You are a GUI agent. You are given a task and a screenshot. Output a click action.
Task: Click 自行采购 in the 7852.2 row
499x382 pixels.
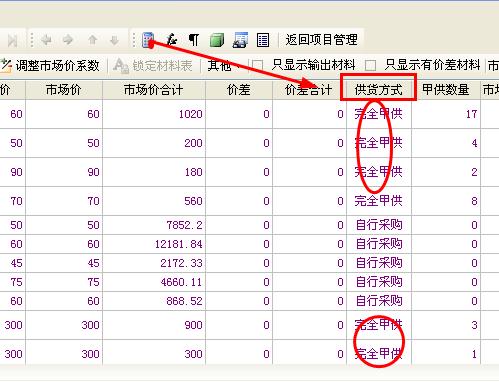(x=379, y=225)
